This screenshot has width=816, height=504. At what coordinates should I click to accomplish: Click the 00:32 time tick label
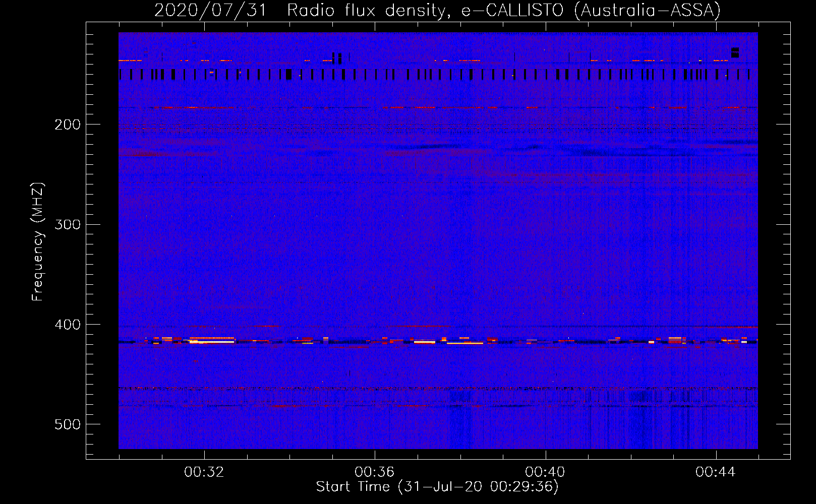click(204, 472)
